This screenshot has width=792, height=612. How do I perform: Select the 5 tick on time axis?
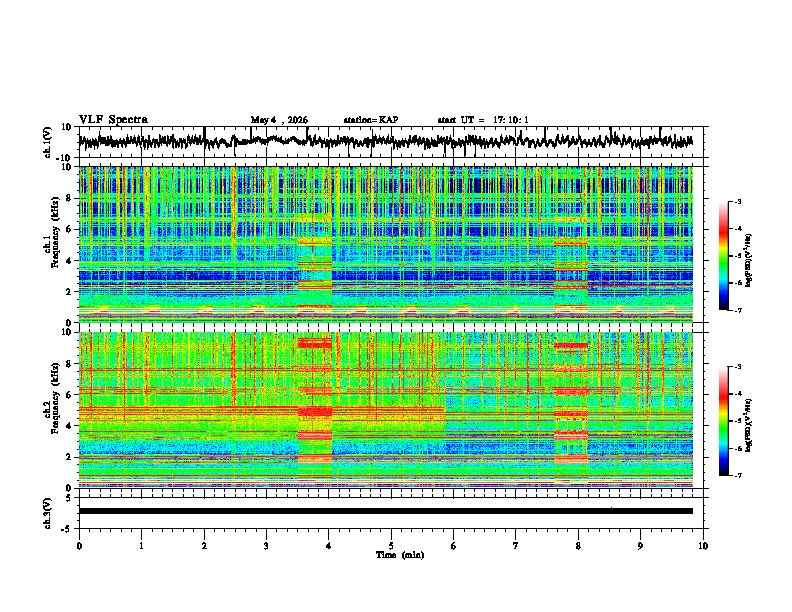[x=391, y=546]
